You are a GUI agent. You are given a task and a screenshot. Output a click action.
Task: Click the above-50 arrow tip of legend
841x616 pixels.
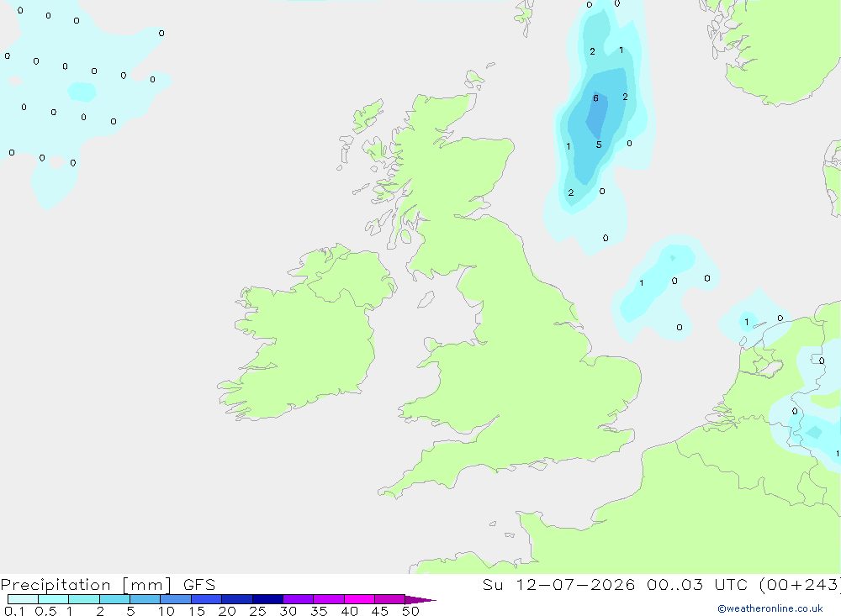click(420, 600)
